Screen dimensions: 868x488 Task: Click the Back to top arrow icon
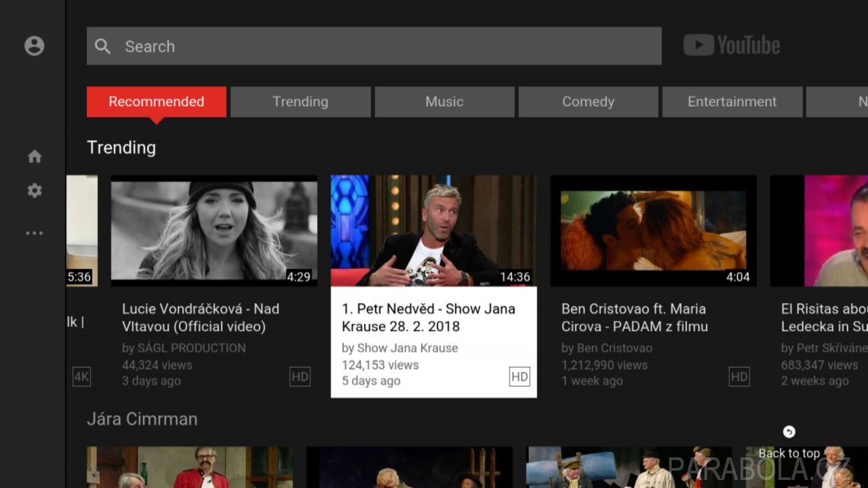[x=789, y=432]
